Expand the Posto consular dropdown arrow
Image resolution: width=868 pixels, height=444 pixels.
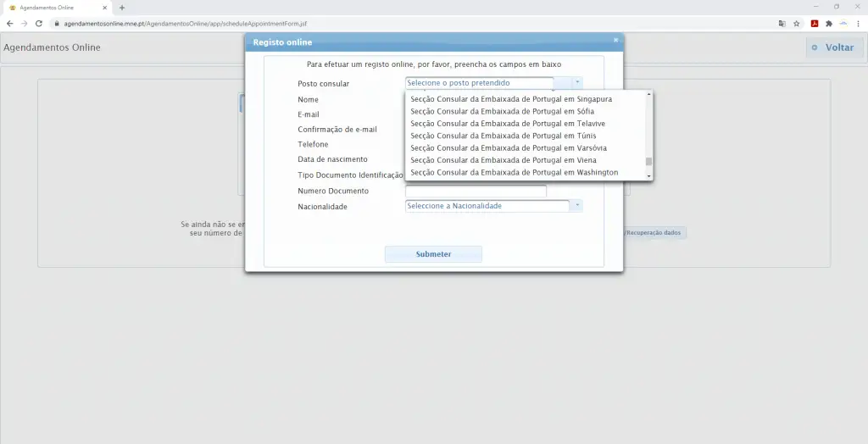point(576,83)
